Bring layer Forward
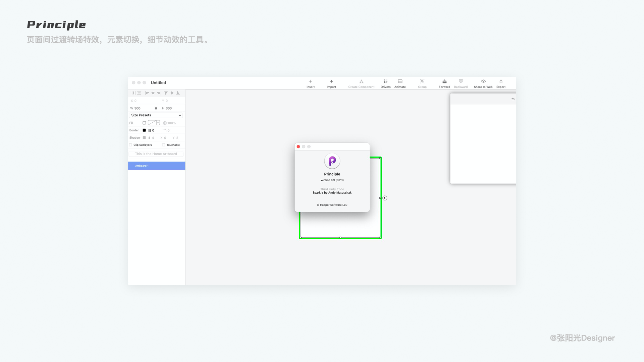644x362 pixels. tap(444, 81)
